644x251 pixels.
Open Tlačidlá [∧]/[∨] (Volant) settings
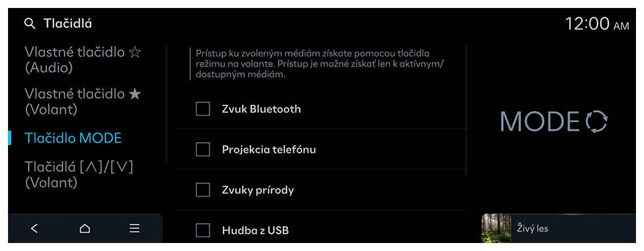click(79, 175)
